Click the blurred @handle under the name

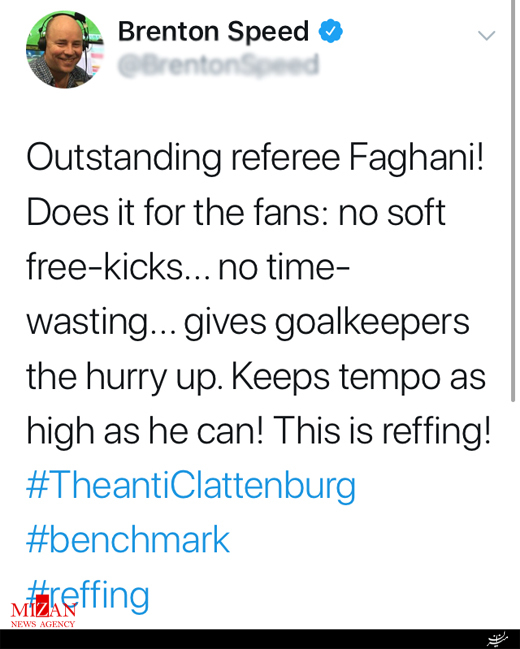click(219, 65)
